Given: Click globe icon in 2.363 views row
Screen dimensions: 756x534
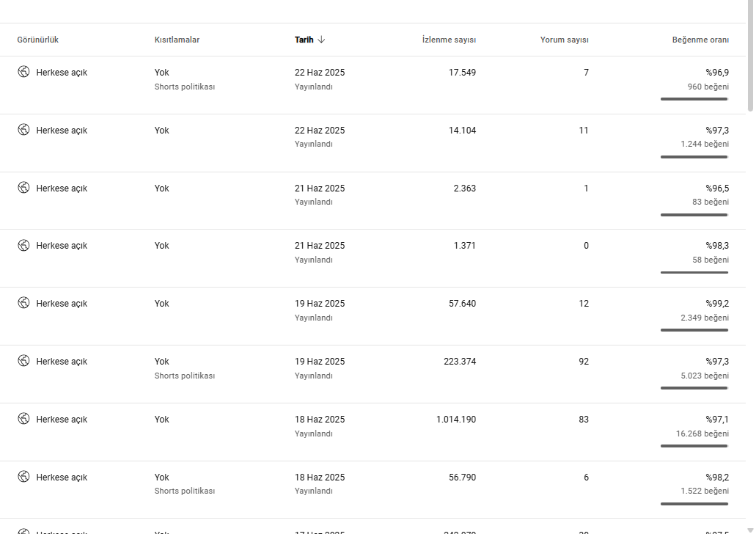Looking at the screenshot, I should pyautogui.click(x=23, y=187).
